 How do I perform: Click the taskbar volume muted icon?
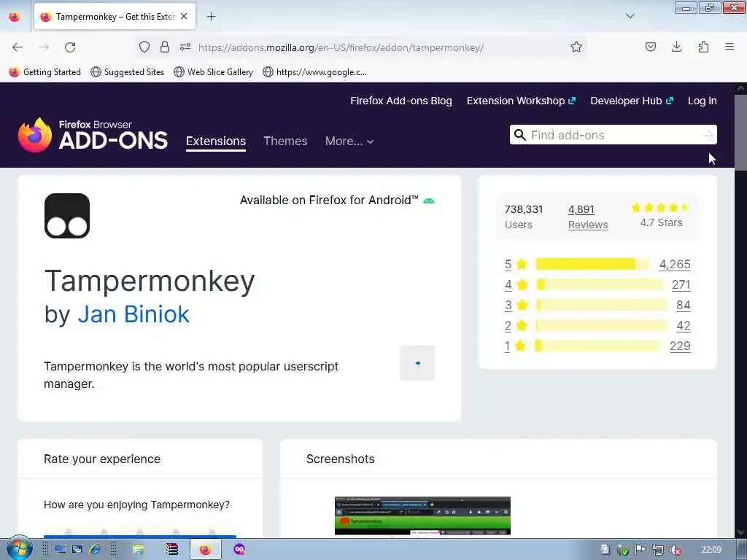tap(675, 550)
